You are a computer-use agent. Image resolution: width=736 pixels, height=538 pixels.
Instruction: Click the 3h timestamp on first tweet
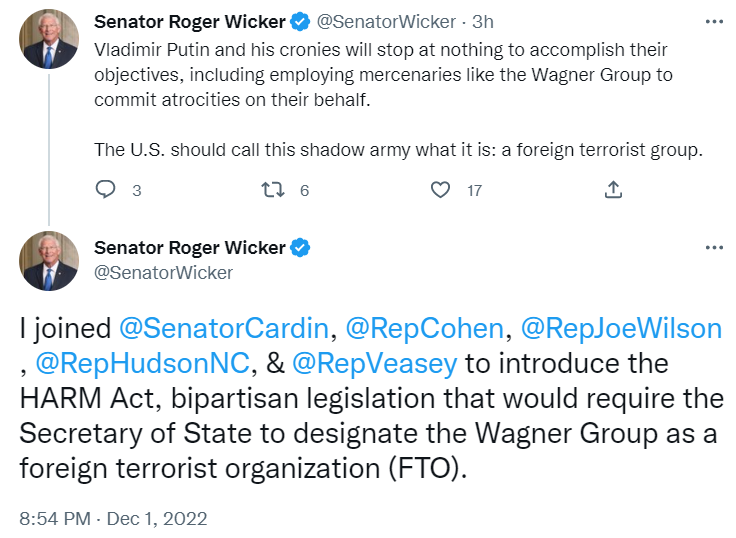(x=481, y=21)
